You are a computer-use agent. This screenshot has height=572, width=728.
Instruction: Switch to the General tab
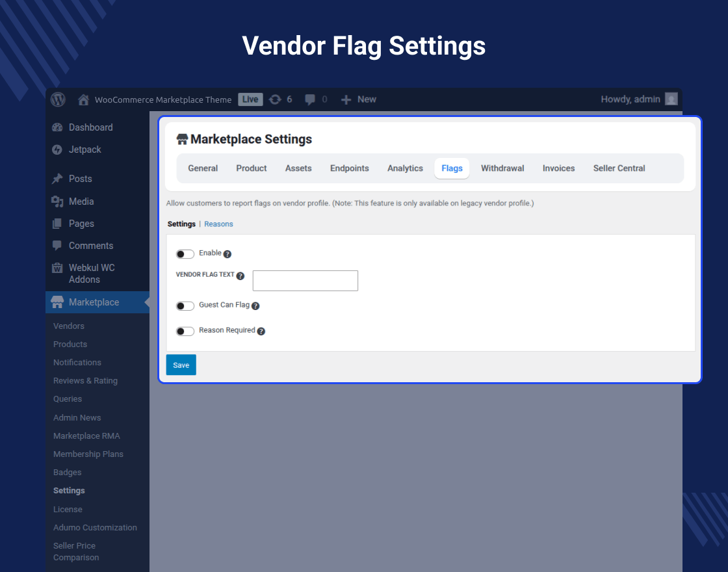[x=203, y=168]
